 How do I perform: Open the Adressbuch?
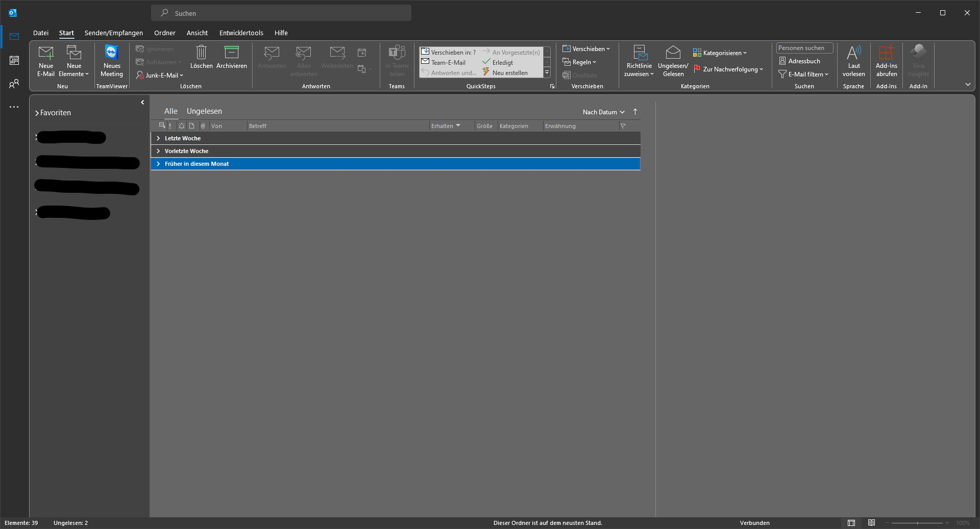[x=799, y=61]
